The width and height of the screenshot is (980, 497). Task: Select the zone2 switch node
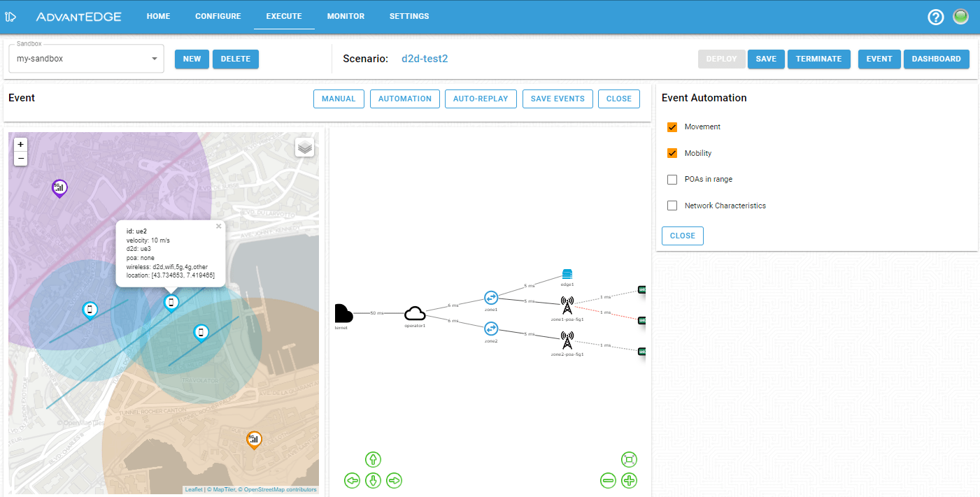coord(490,328)
